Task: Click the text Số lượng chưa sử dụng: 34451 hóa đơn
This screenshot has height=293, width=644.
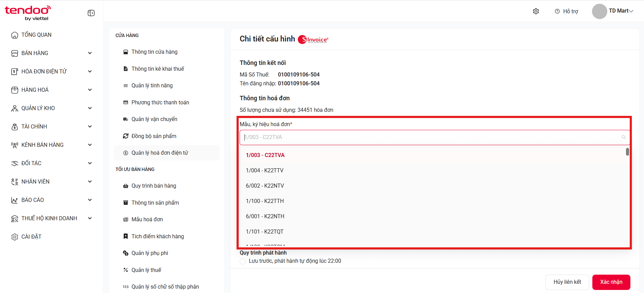Action: (286, 110)
